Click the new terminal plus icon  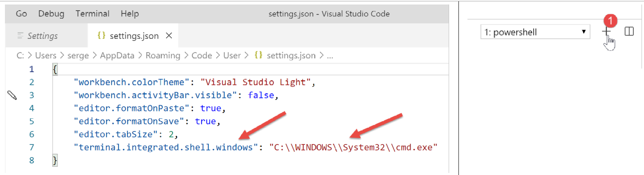point(606,31)
